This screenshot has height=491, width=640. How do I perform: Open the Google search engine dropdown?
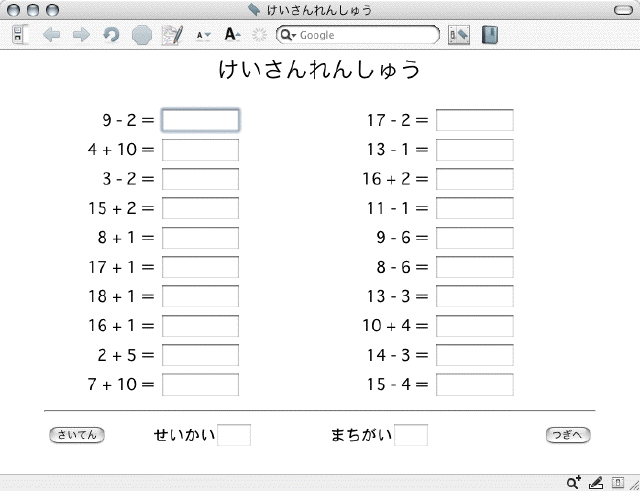pos(287,35)
